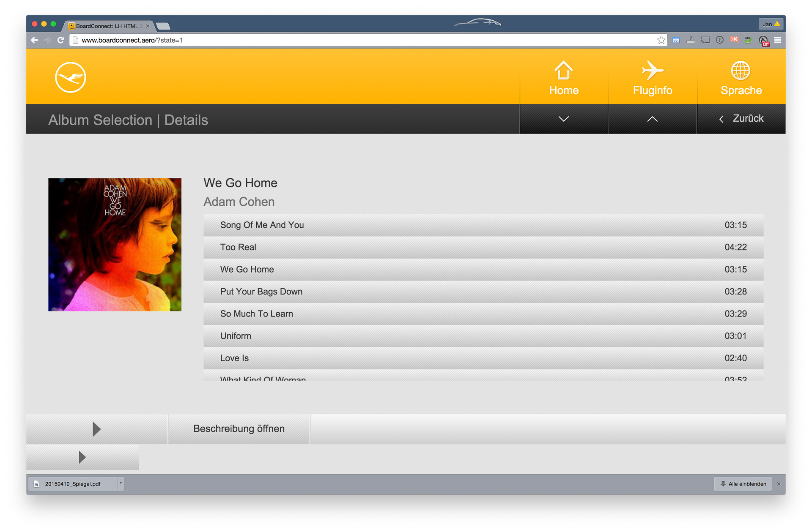Select track So Much To Learn

click(x=483, y=314)
